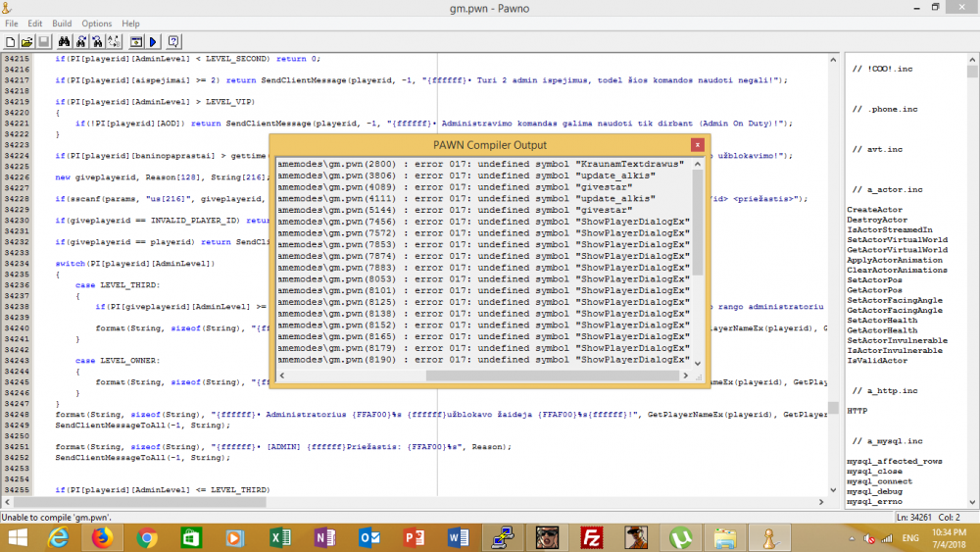This screenshot has width=980, height=552.
Task: Open PowerPoint from taskbar
Action: (x=414, y=538)
